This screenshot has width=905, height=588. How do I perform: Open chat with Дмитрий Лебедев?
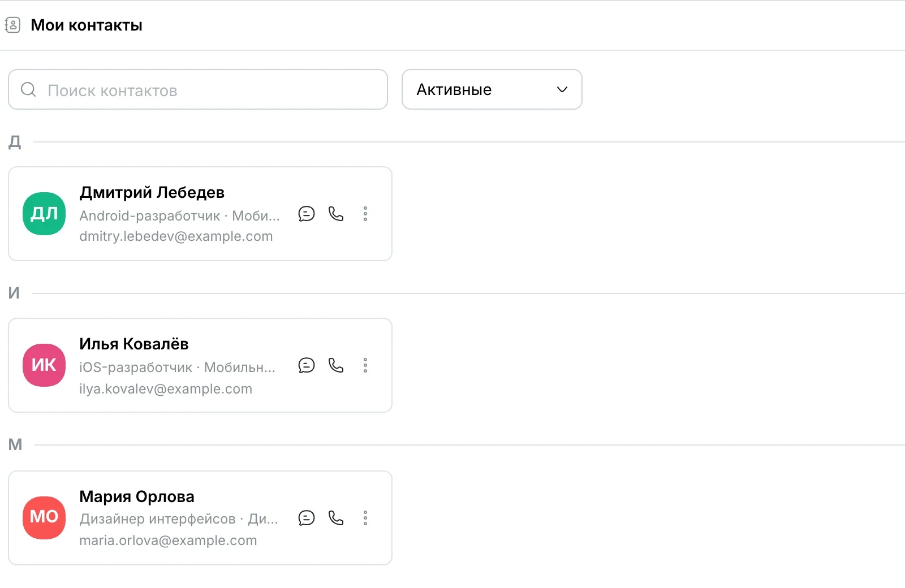point(307,214)
